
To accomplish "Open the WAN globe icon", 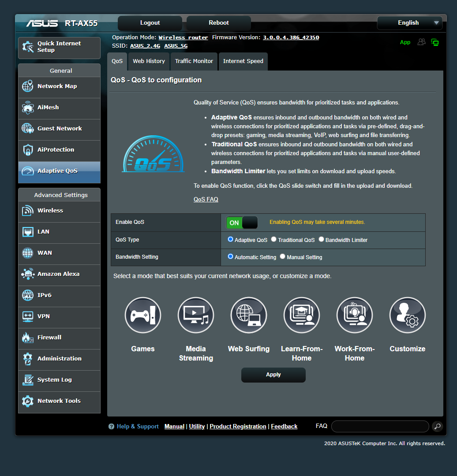I will tap(28, 253).
